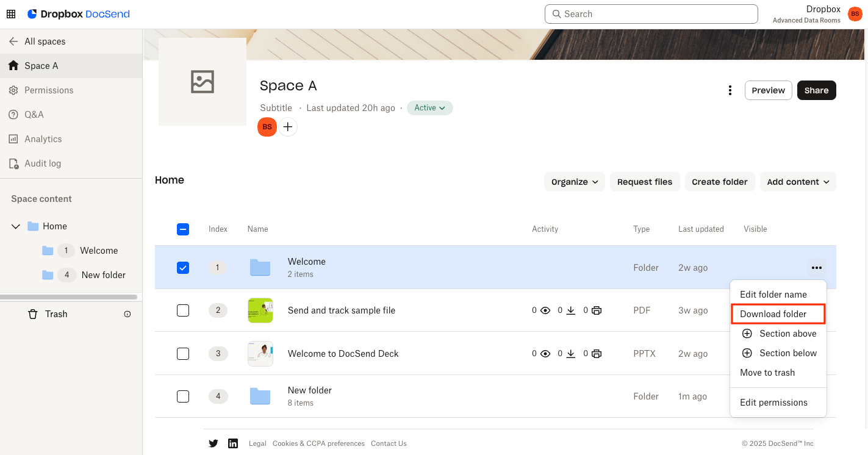Uncheck the Welcome folder row checkbox
The image size is (868, 455).
[183, 267]
